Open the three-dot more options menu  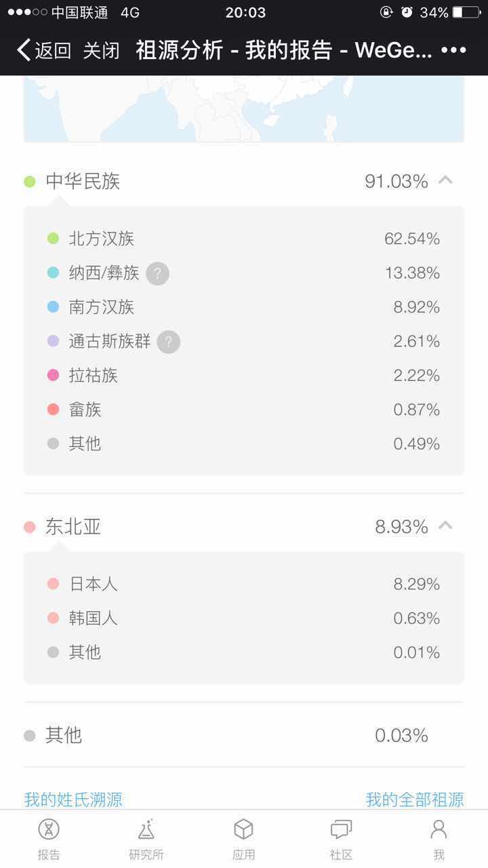453,50
